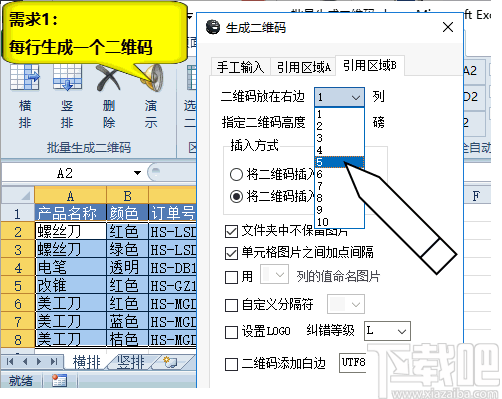This screenshot has width=502, height=399.
Task: Select the first 将二维码插入 radio option
Action: pyautogui.click(x=236, y=174)
